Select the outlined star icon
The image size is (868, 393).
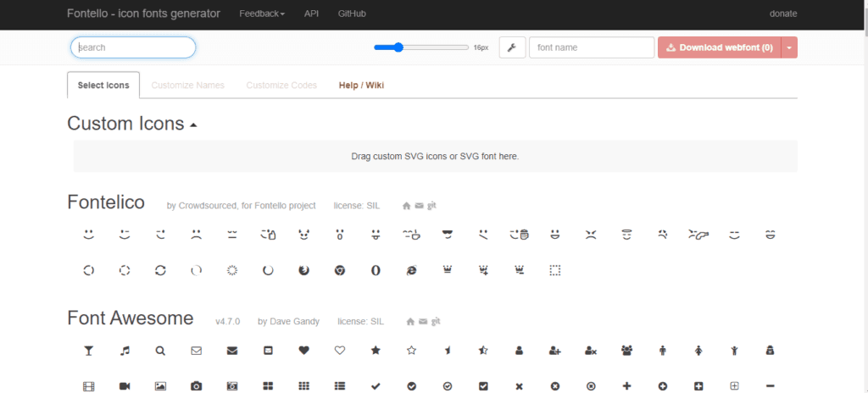[x=411, y=351]
